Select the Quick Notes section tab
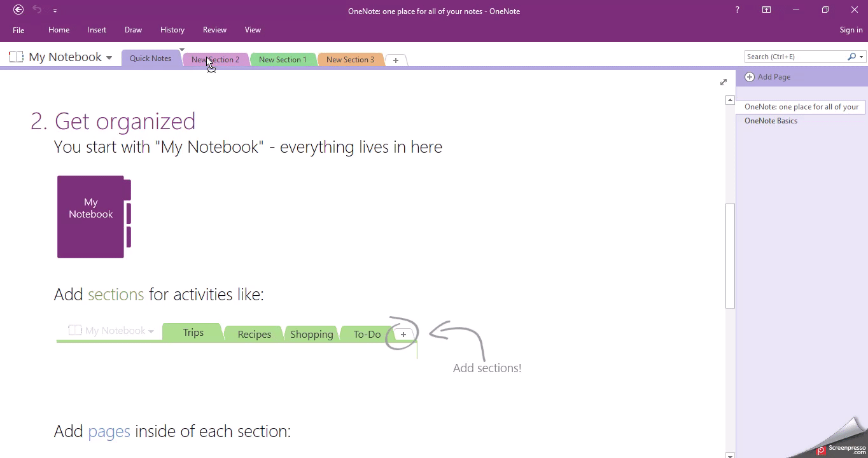The image size is (868, 458). tap(150, 58)
